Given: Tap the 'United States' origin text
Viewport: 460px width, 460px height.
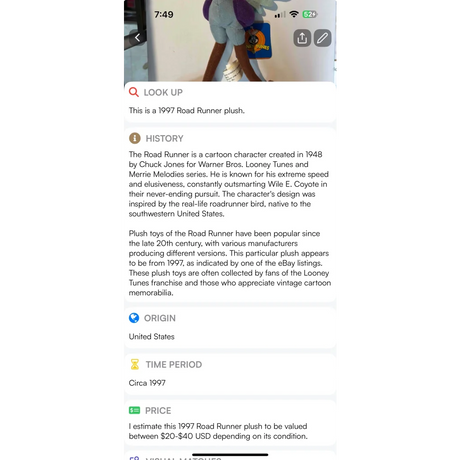Looking at the screenshot, I should tap(152, 337).
